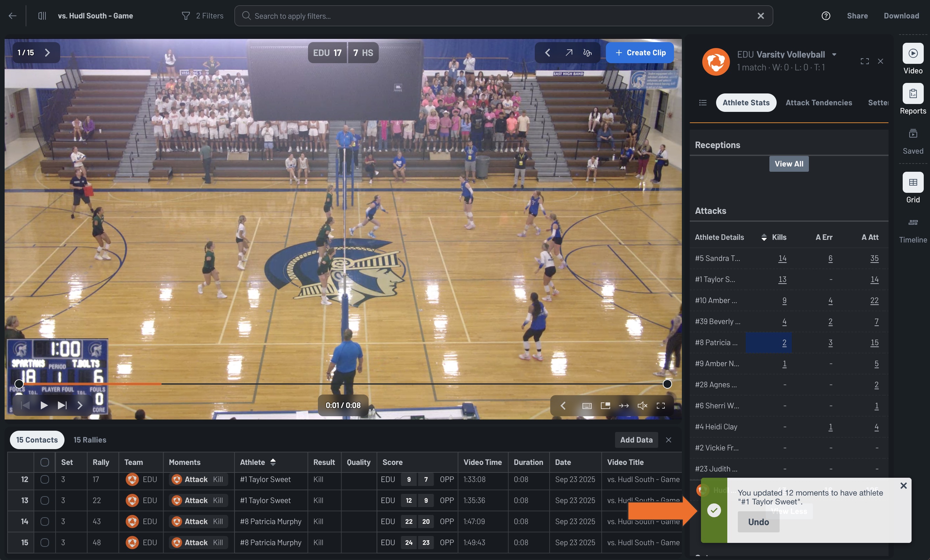Unmute the video audio
The image size is (930, 560).
642,406
